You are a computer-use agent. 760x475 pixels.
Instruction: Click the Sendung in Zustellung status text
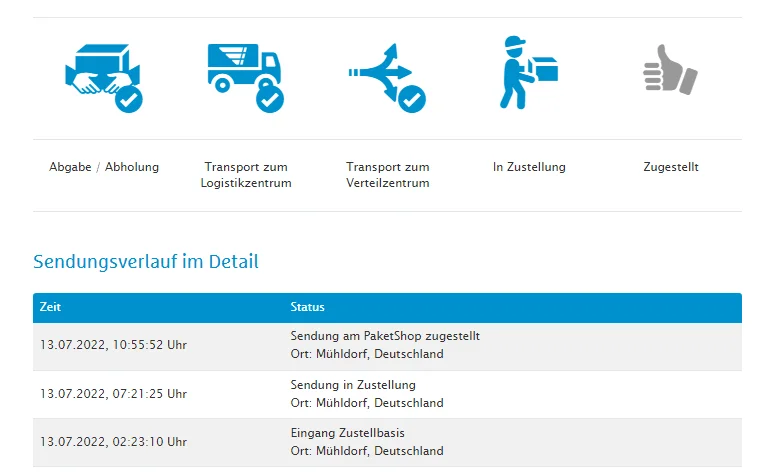[353, 385]
